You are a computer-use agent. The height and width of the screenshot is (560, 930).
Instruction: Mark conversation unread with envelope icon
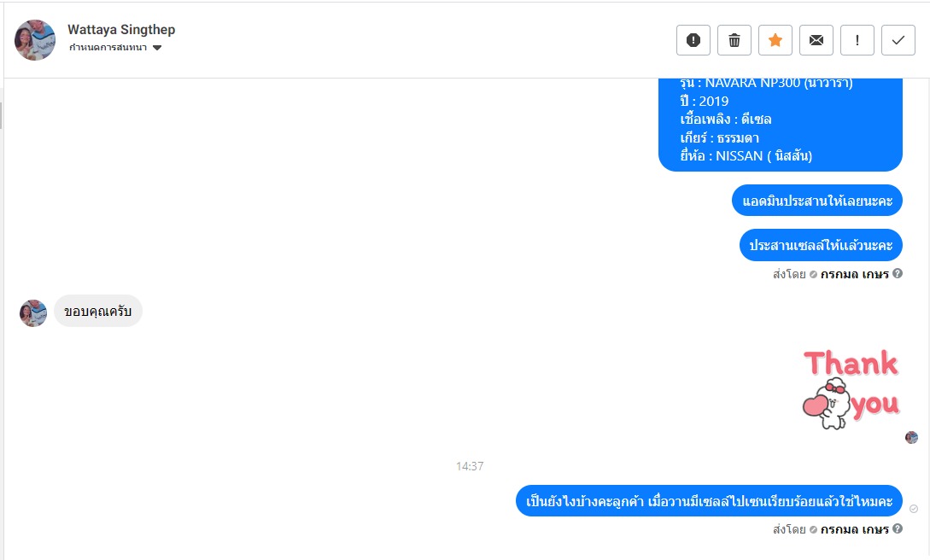[816, 40]
